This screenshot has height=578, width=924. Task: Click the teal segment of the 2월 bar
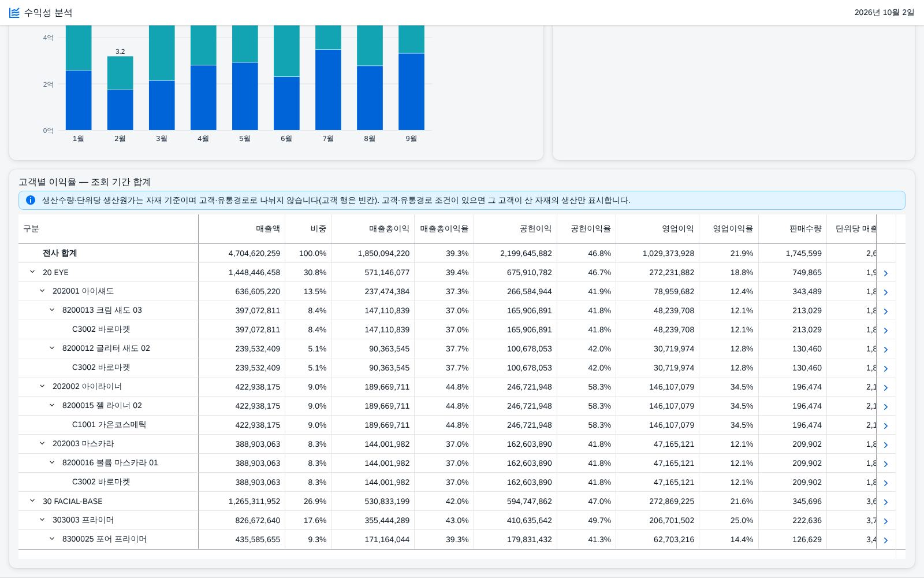[120, 73]
